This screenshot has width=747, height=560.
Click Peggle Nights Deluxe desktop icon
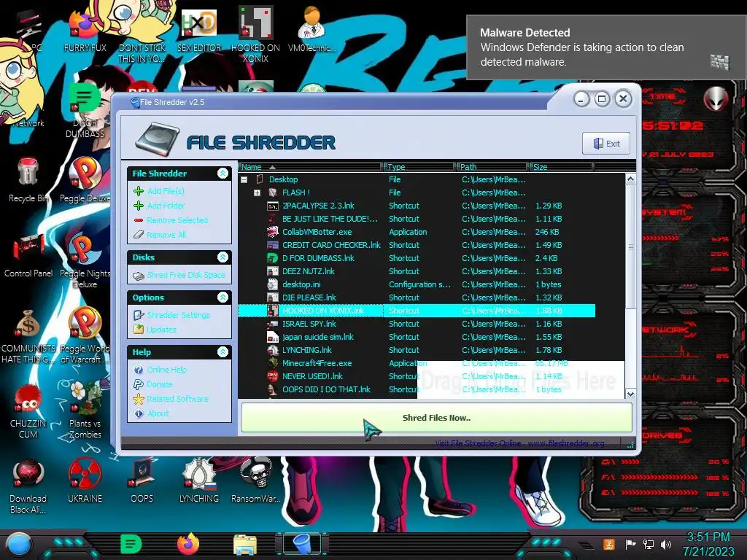pyautogui.click(x=85, y=261)
